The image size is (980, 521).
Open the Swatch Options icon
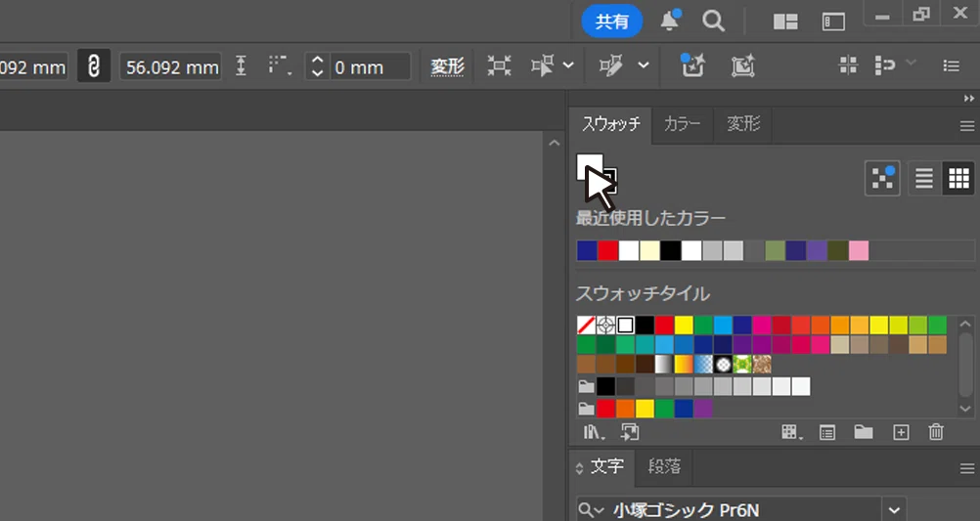[826, 432]
